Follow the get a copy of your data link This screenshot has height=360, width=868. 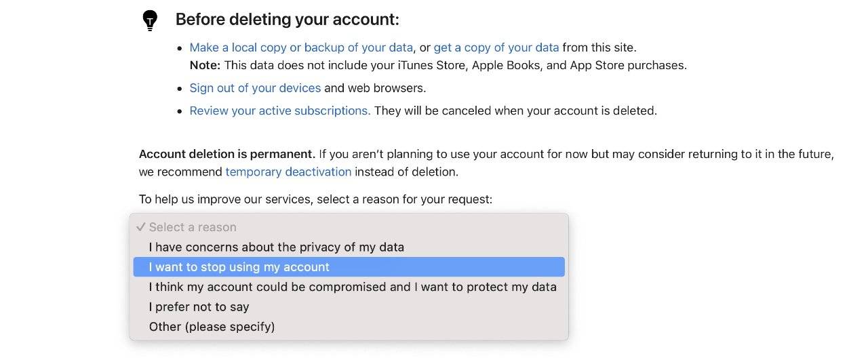496,47
